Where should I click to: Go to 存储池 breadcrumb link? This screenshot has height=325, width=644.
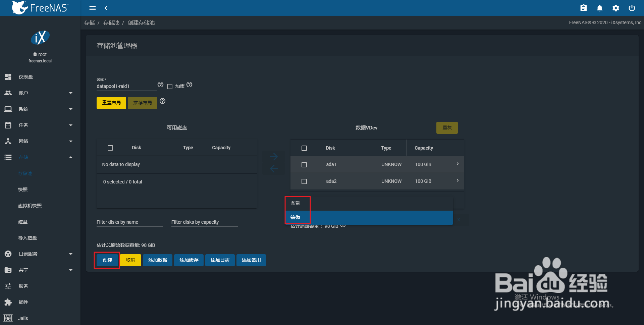(x=111, y=22)
